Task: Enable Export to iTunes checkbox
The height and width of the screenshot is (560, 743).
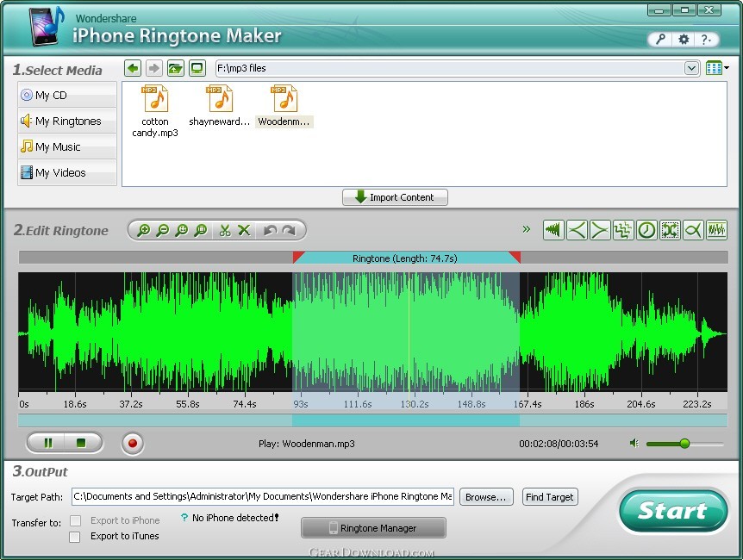Action: pyautogui.click(x=75, y=537)
